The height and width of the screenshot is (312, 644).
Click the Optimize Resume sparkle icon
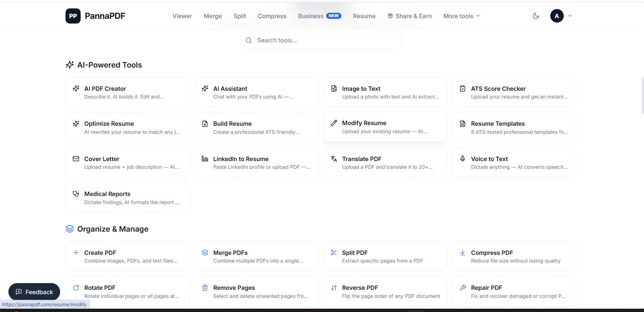[76, 123]
